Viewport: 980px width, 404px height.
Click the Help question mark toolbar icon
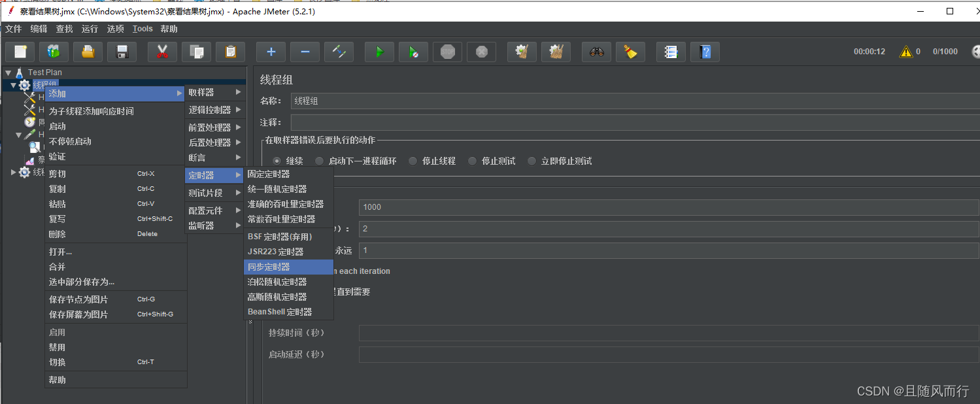tap(705, 52)
